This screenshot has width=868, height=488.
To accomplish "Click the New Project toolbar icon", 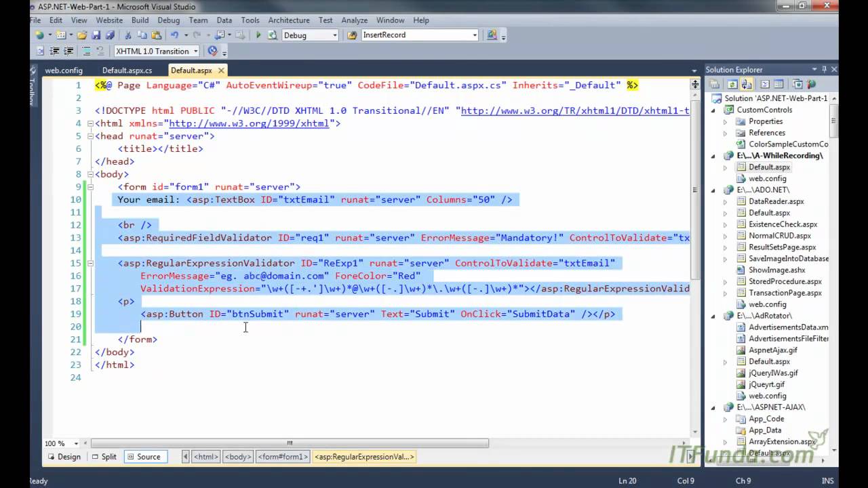I will (x=39, y=35).
